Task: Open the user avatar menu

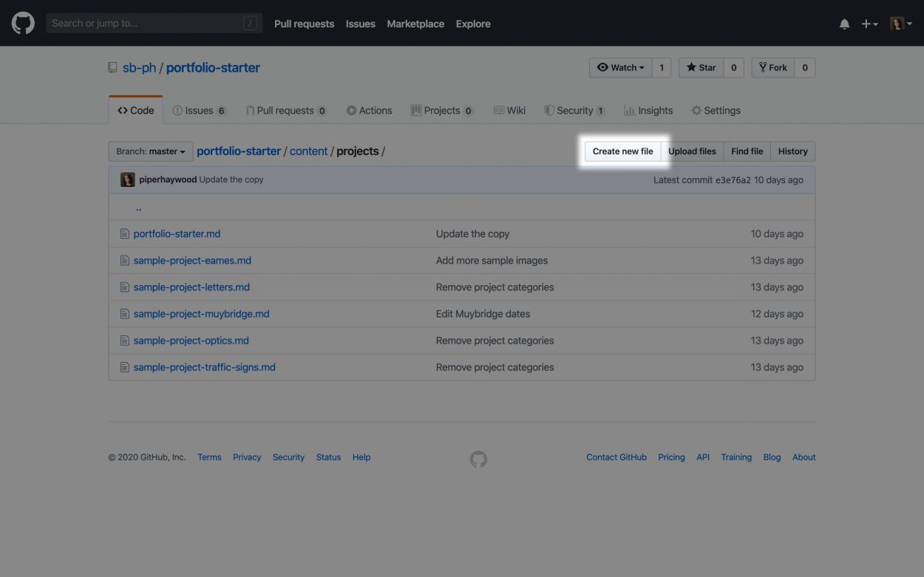Action: 901,24
